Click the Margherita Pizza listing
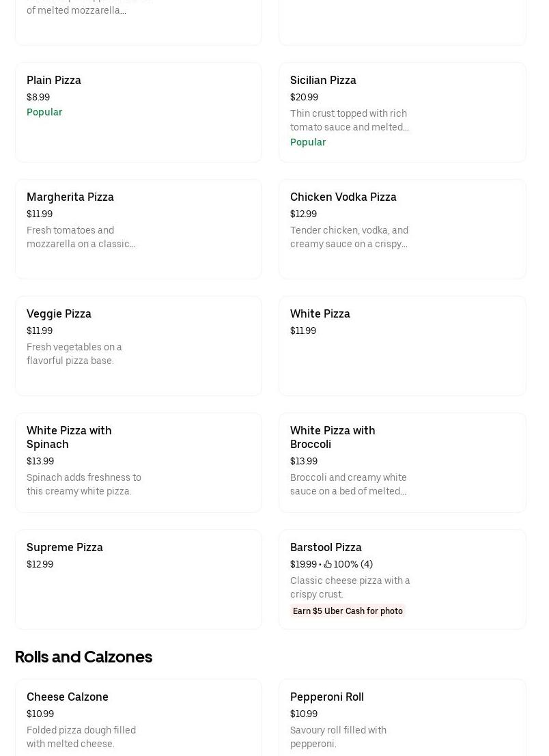This screenshot has width=549, height=756. (139, 229)
